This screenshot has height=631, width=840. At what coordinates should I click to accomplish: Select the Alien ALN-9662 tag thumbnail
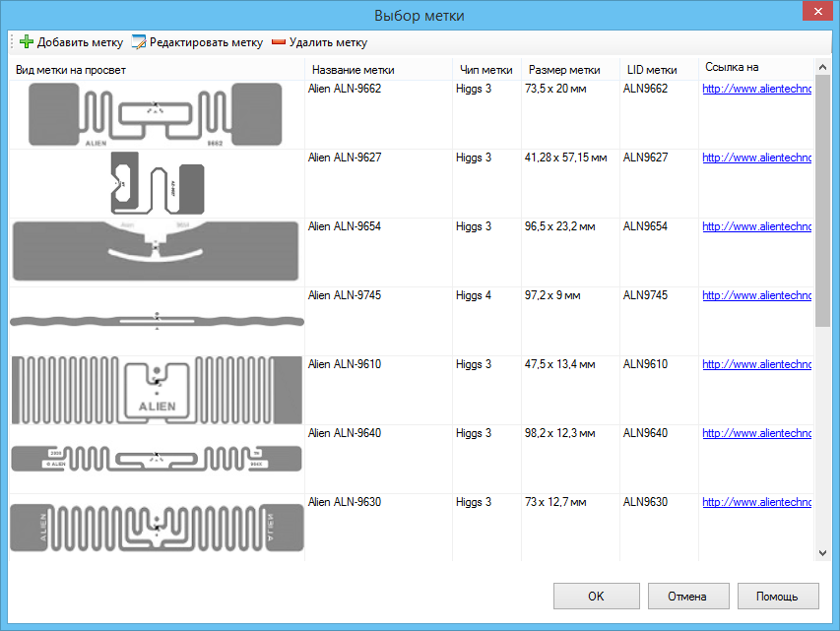(156, 114)
